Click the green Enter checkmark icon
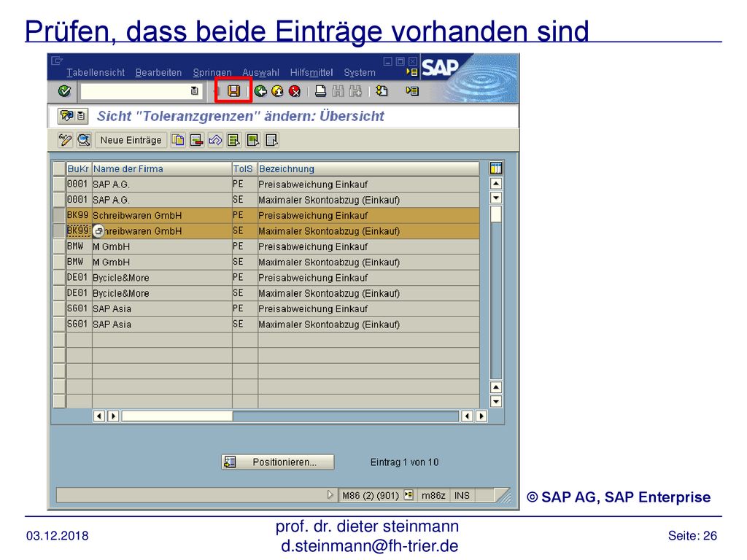The width and height of the screenshot is (747, 560). [x=64, y=90]
